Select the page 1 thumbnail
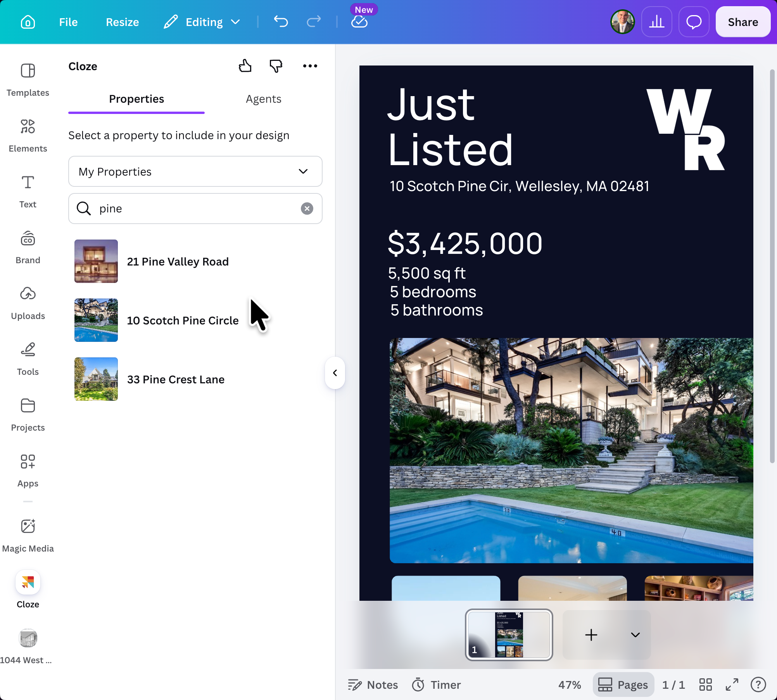The width and height of the screenshot is (777, 700). point(509,635)
